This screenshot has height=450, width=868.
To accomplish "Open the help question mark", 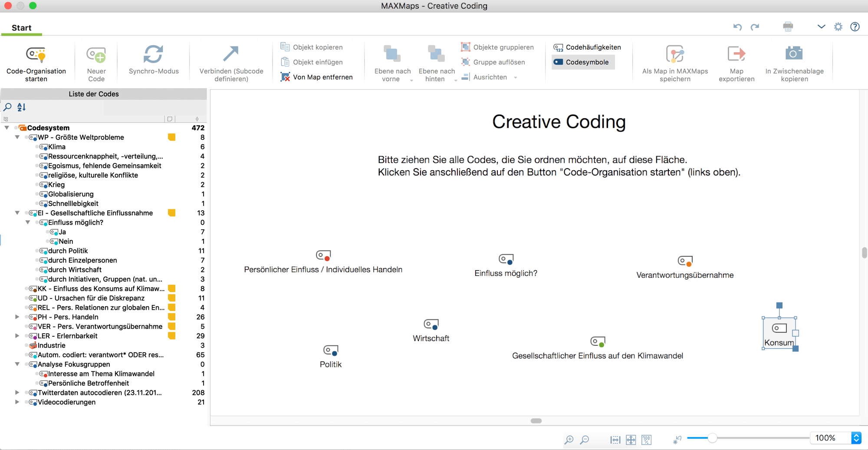I will click(x=855, y=26).
